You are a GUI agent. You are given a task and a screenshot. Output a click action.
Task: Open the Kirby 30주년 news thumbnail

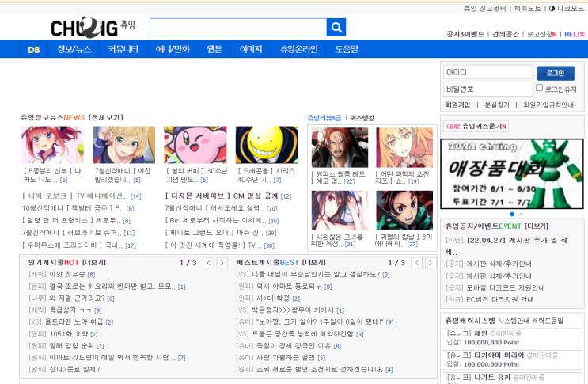[x=195, y=145]
